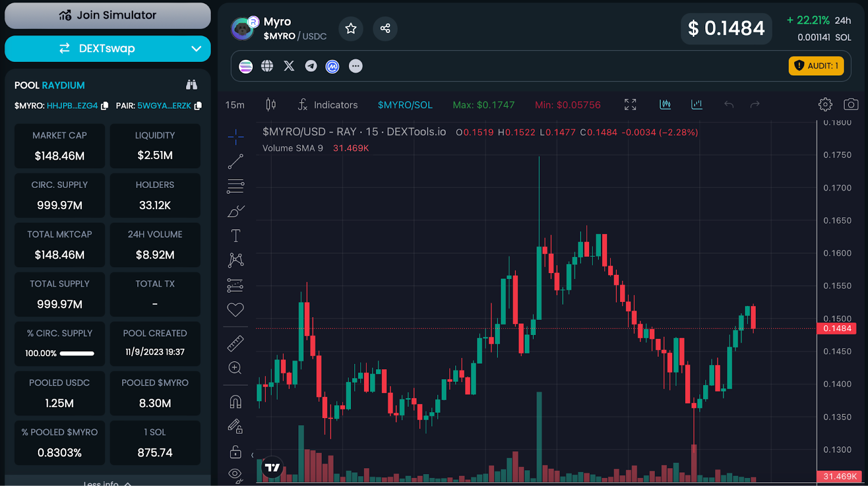Image resolution: width=868 pixels, height=486 pixels.
Task: Select the Fibonacci retracement tool
Action: (x=235, y=186)
